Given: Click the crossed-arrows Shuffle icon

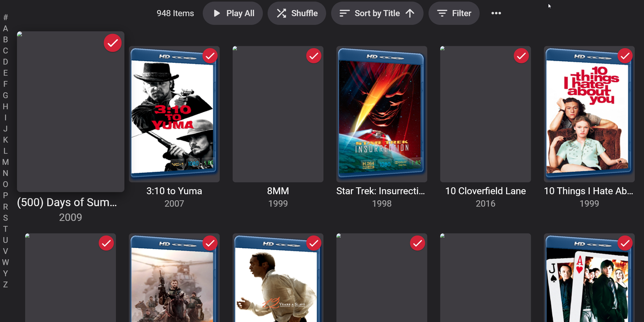Looking at the screenshot, I should click(x=282, y=13).
